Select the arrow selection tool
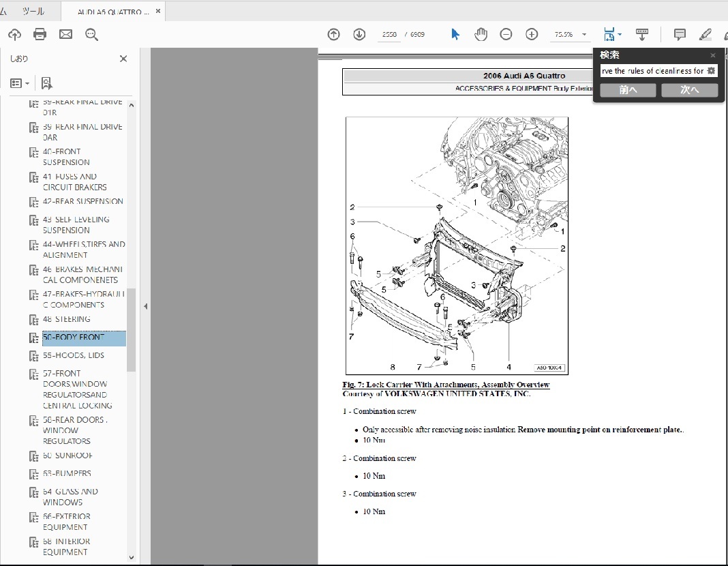 click(x=455, y=34)
